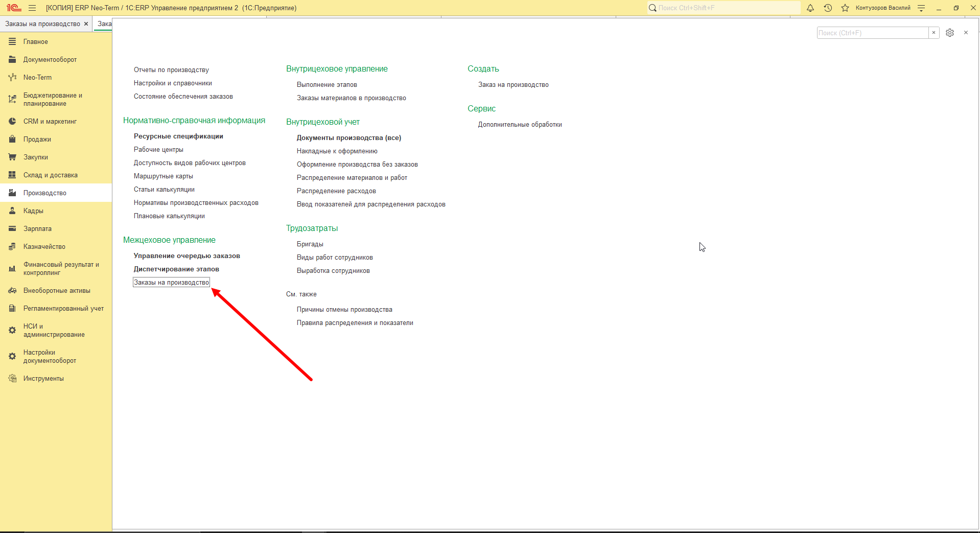Screen dimensions: 980x533
Task: Open НСИ и администрирование gear icon
Action: pyautogui.click(x=12, y=331)
